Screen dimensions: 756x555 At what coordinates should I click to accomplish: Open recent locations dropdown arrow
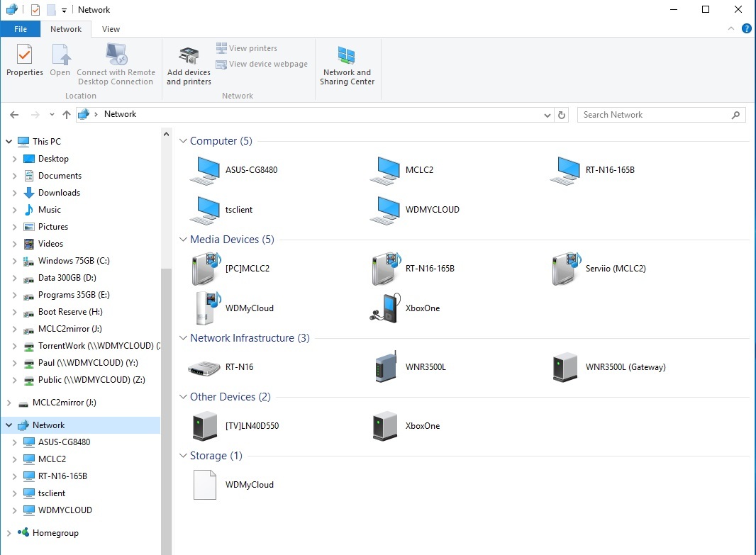[52, 115]
